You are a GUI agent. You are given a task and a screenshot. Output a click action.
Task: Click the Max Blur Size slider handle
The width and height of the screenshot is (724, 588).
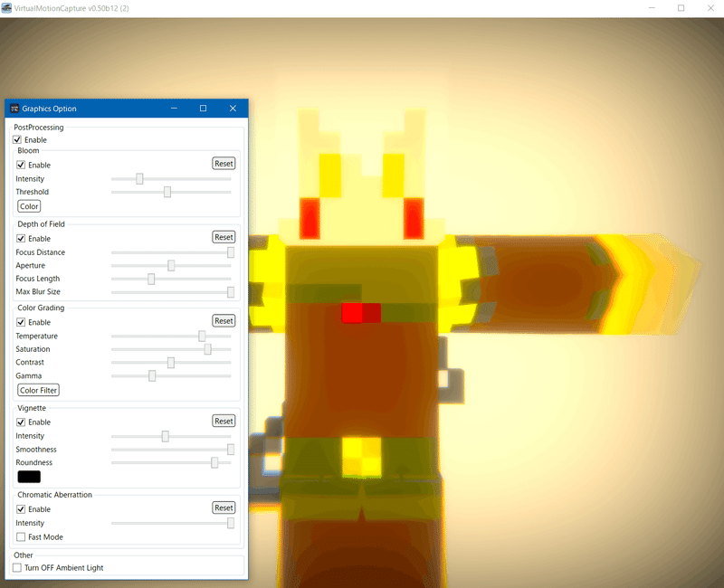click(231, 291)
